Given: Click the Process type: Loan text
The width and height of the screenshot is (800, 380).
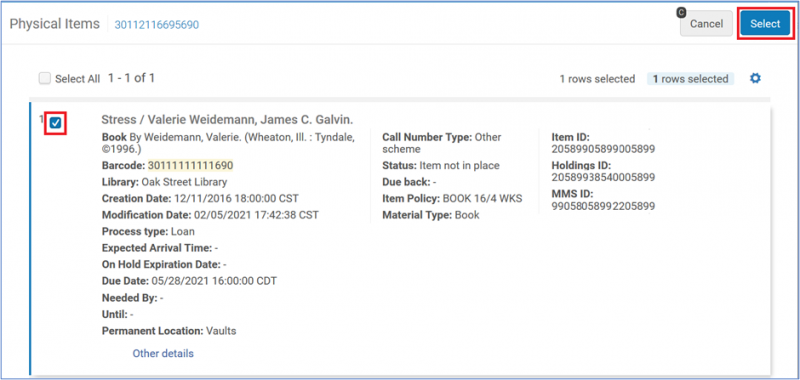Looking at the screenshot, I should pyautogui.click(x=148, y=232).
